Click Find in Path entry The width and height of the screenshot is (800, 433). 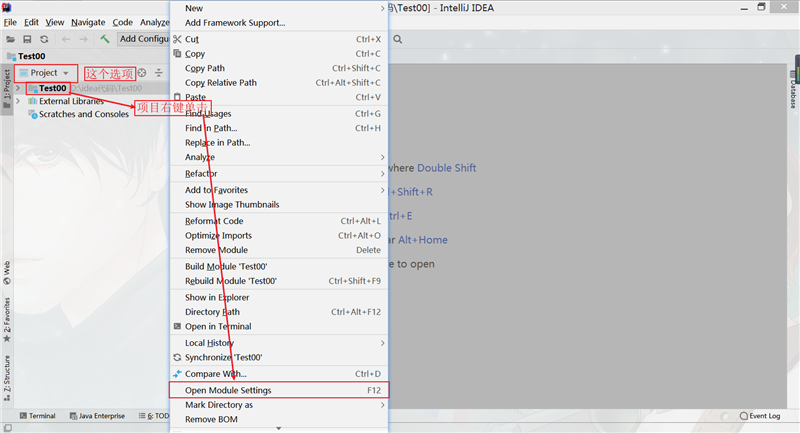[x=279, y=128]
